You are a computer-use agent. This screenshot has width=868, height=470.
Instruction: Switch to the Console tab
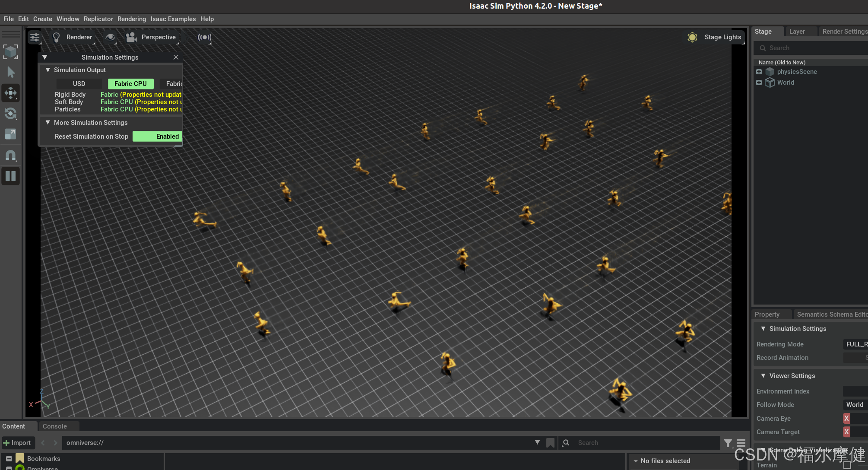click(55, 426)
